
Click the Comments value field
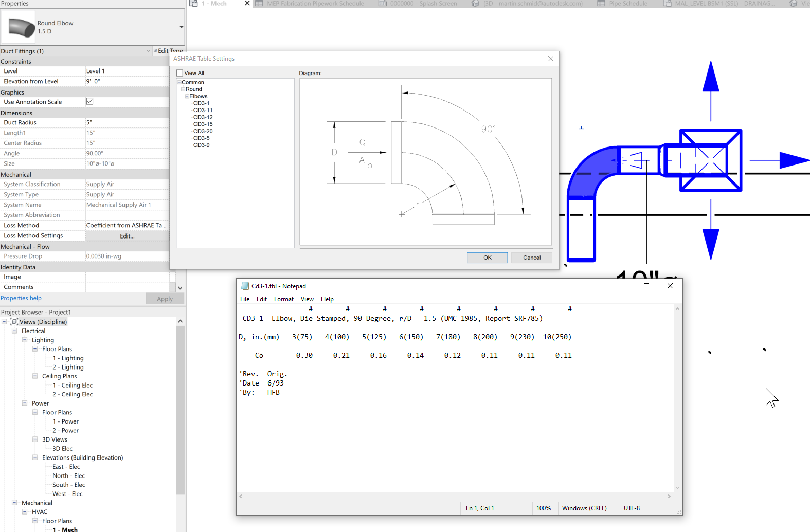[x=127, y=287]
